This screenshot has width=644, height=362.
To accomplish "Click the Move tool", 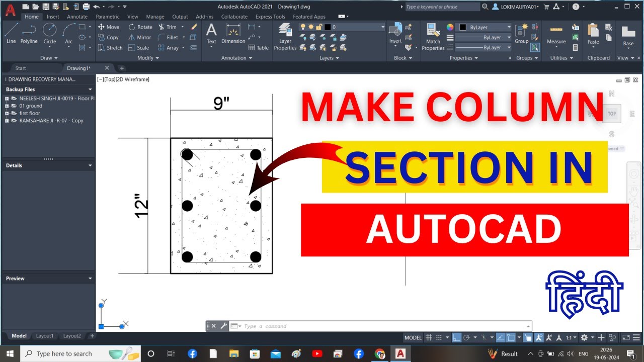I will 108,27.
